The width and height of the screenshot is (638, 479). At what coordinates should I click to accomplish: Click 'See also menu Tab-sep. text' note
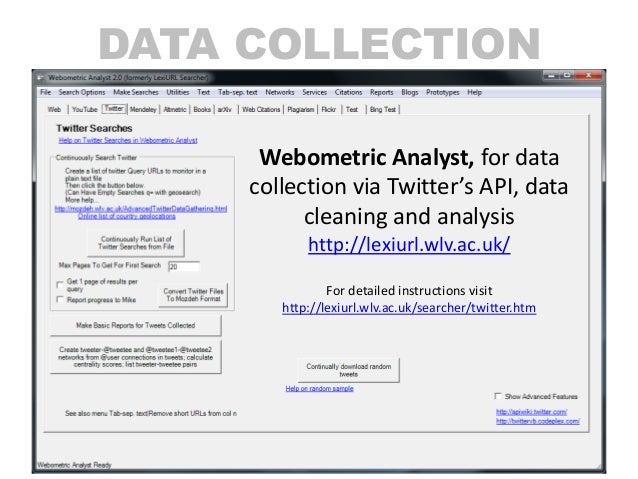(x=151, y=413)
